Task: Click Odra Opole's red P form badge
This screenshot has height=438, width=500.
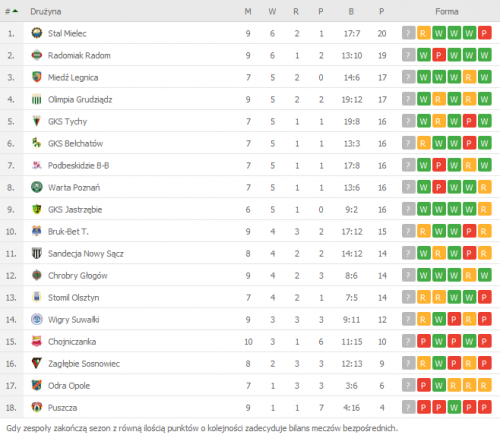Action: (424, 385)
